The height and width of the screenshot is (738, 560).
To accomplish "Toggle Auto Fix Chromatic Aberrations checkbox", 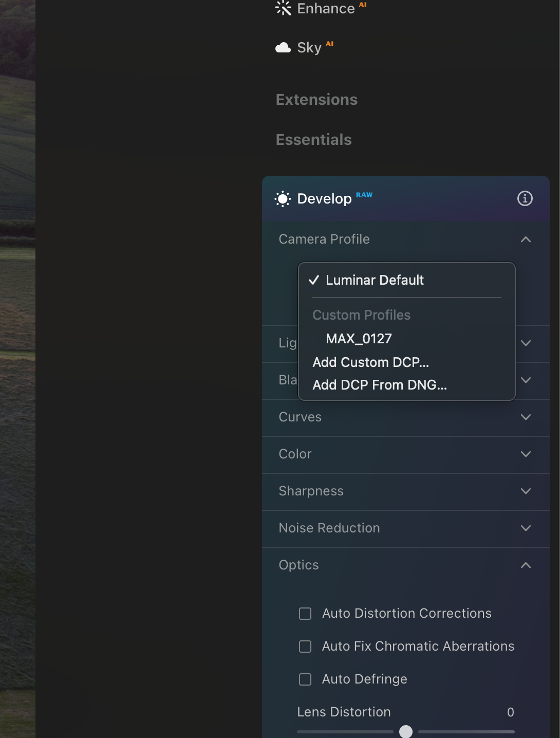I will coord(305,647).
